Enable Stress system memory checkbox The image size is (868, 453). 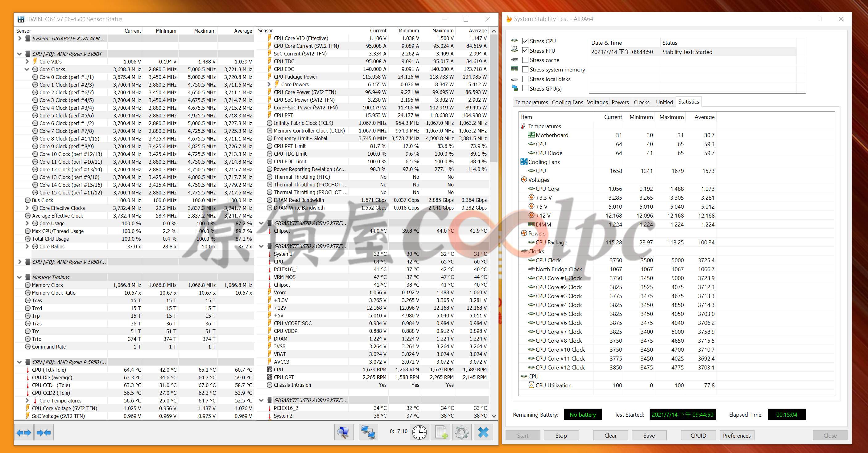[525, 69]
